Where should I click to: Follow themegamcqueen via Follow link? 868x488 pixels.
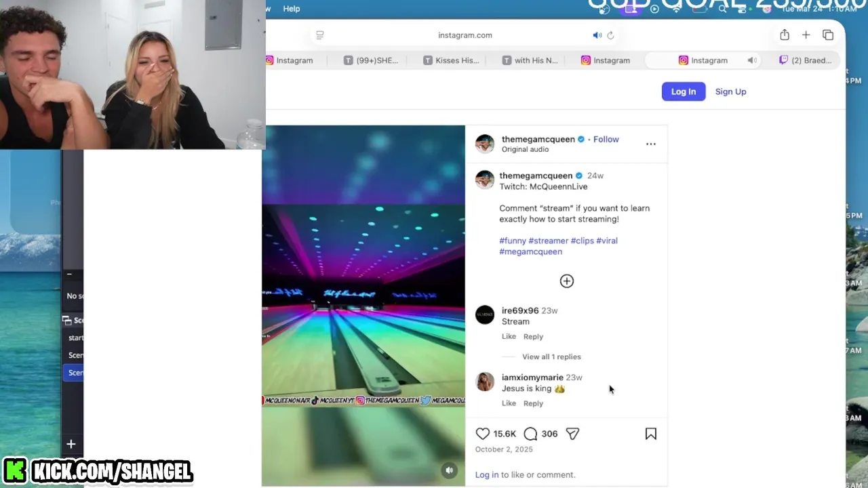click(606, 139)
